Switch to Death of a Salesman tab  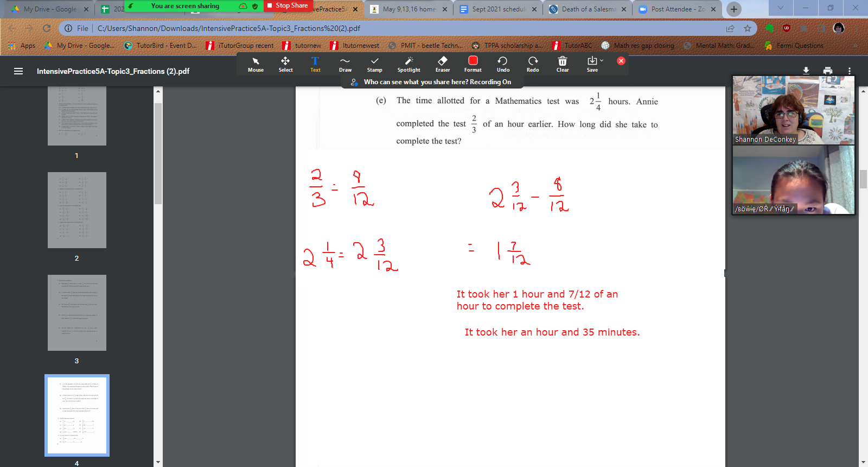[x=588, y=9]
